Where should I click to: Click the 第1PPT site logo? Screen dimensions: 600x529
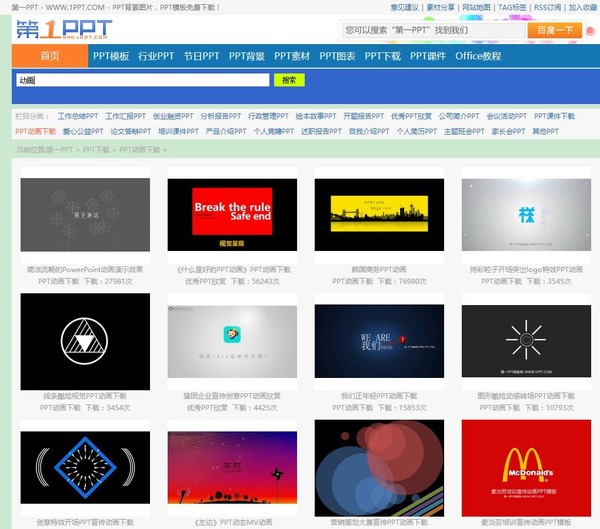tap(64, 29)
